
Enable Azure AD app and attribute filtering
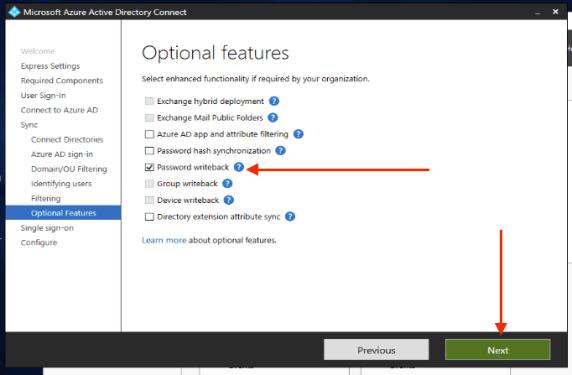(x=149, y=134)
